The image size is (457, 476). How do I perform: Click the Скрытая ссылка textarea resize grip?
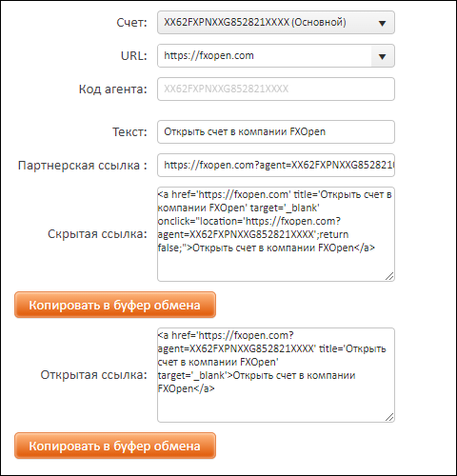coord(389,276)
